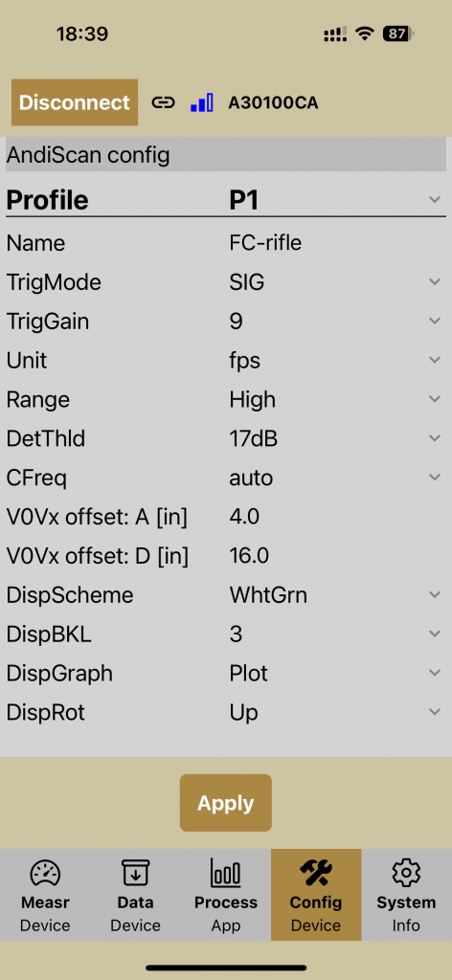Tap the blue signal strength bars icon

click(202, 102)
